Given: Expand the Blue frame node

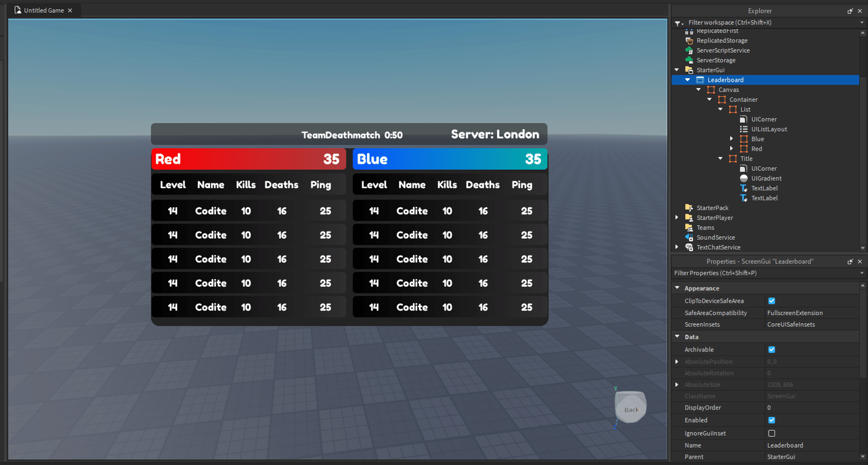Looking at the screenshot, I should click(731, 139).
